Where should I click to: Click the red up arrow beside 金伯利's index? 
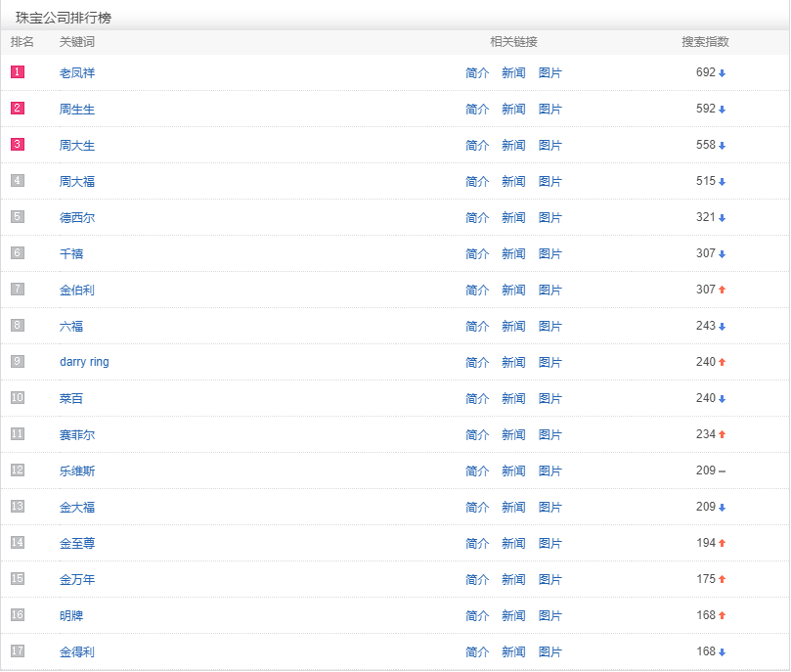coord(723,291)
